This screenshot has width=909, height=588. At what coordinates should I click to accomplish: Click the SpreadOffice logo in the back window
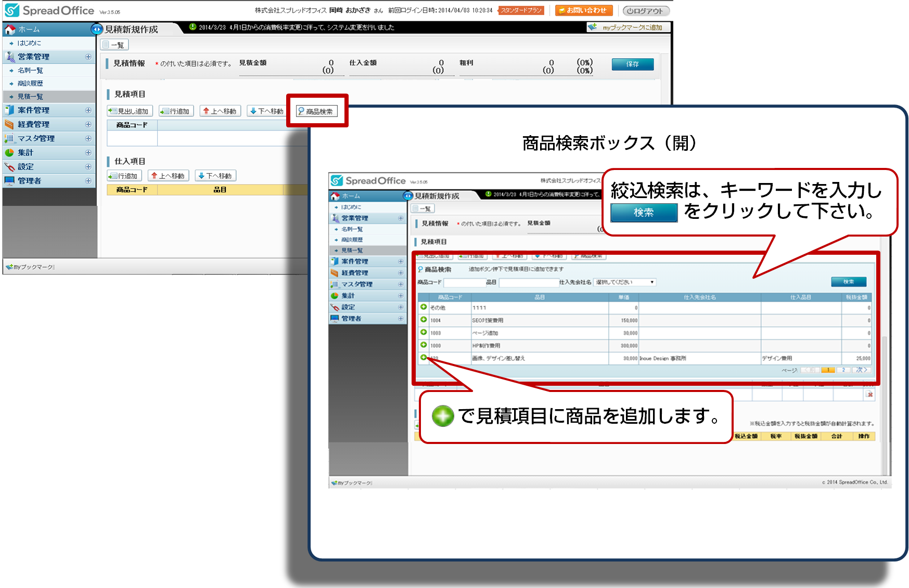[x=49, y=10]
